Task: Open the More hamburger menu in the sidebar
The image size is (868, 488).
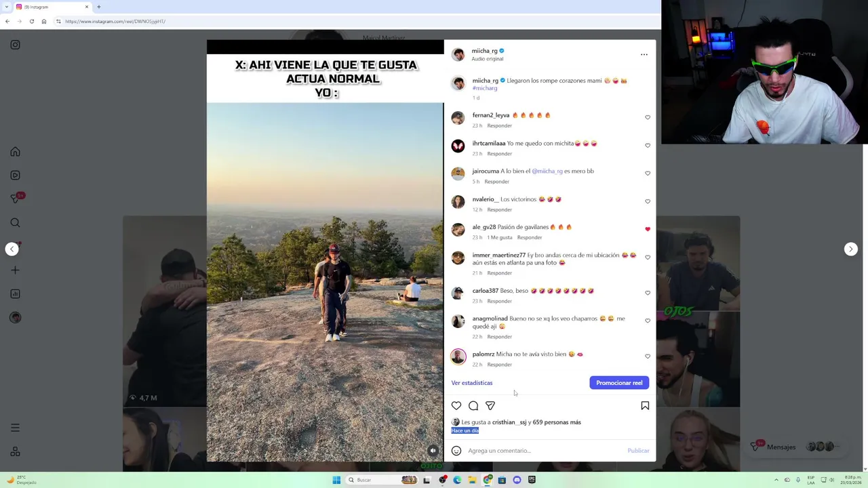Action: pyautogui.click(x=15, y=428)
